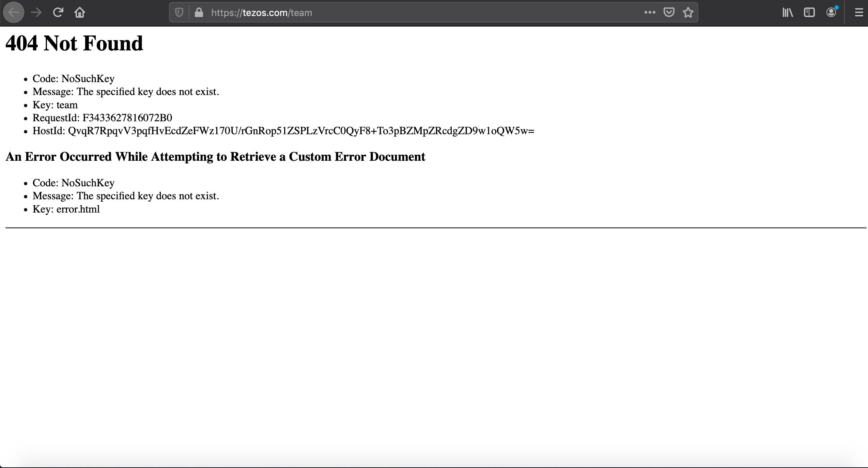868x468 pixels.
Task: Open the Firefox account menu
Action: tap(831, 13)
